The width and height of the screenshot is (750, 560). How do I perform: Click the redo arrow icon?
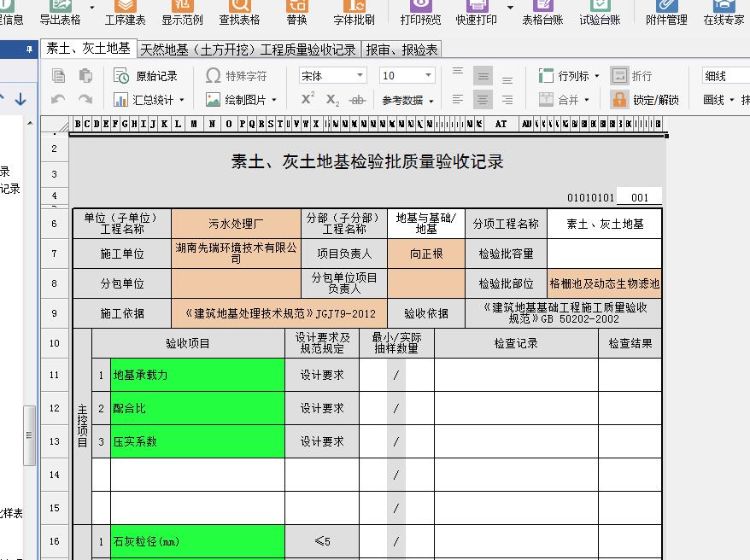[85, 100]
